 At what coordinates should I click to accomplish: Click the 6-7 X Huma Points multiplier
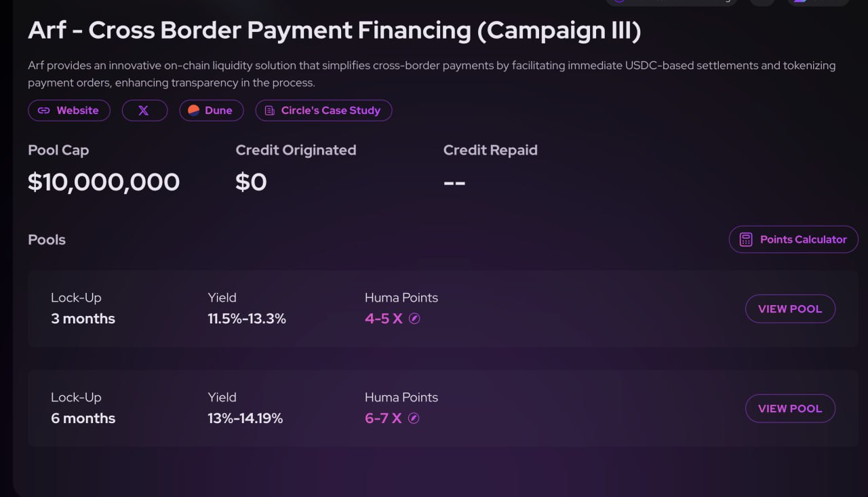(x=383, y=418)
